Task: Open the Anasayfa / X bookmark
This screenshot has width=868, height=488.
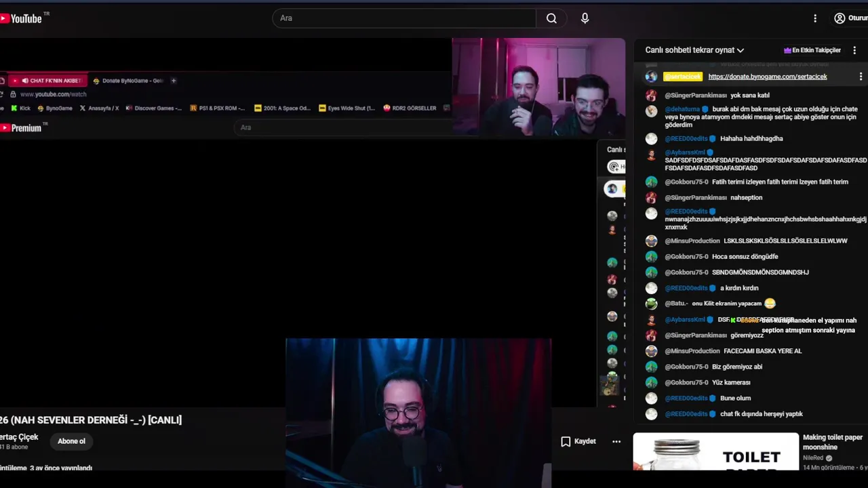Action: [x=99, y=108]
